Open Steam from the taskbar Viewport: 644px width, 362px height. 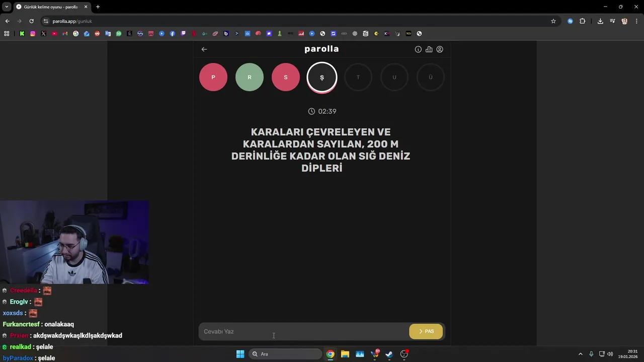pyautogui.click(x=389, y=354)
